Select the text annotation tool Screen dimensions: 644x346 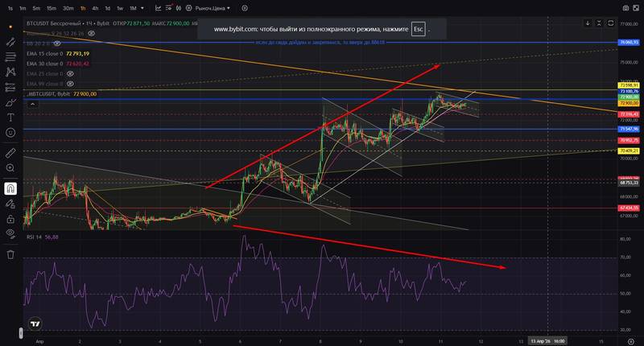10,117
